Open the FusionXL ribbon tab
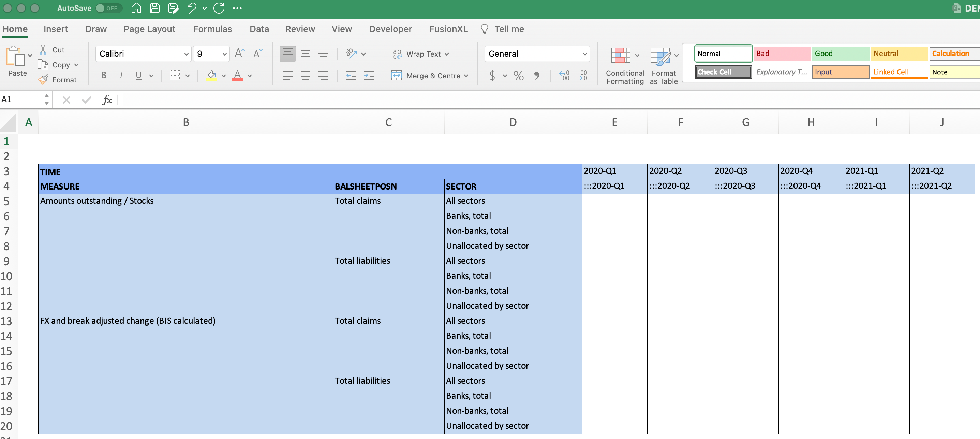This screenshot has height=439, width=980. pos(448,29)
